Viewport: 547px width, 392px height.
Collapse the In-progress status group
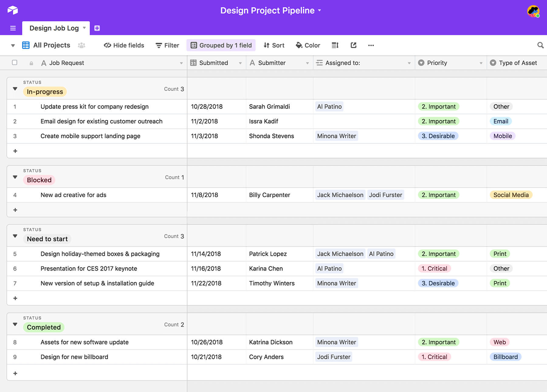[x=15, y=89]
